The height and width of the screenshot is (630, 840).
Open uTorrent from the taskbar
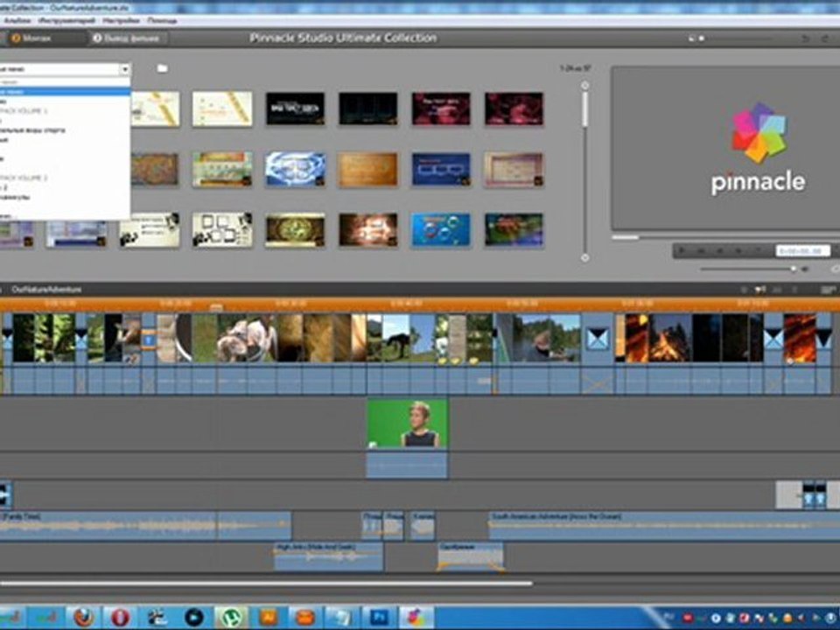click(x=231, y=618)
